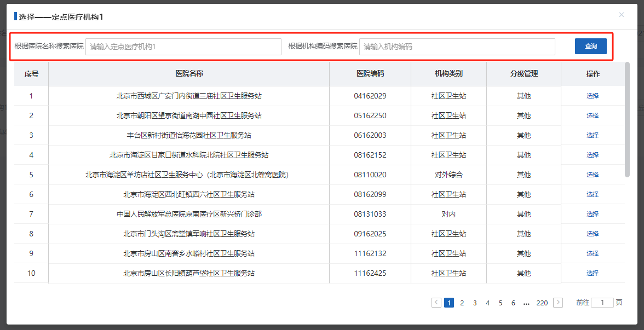Go to page 2 of results
This screenshot has width=644, height=330.
[462, 302]
